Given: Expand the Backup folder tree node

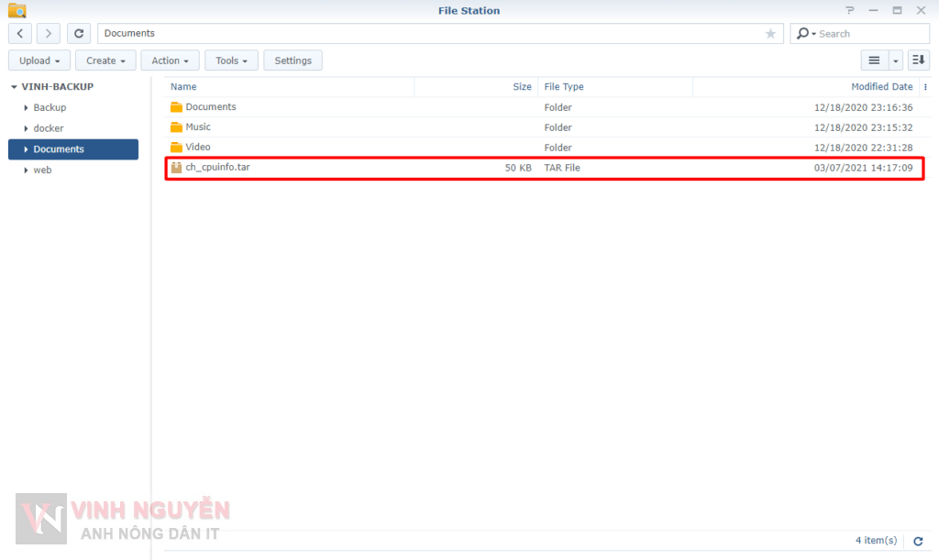Looking at the screenshot, I should 27,108.
